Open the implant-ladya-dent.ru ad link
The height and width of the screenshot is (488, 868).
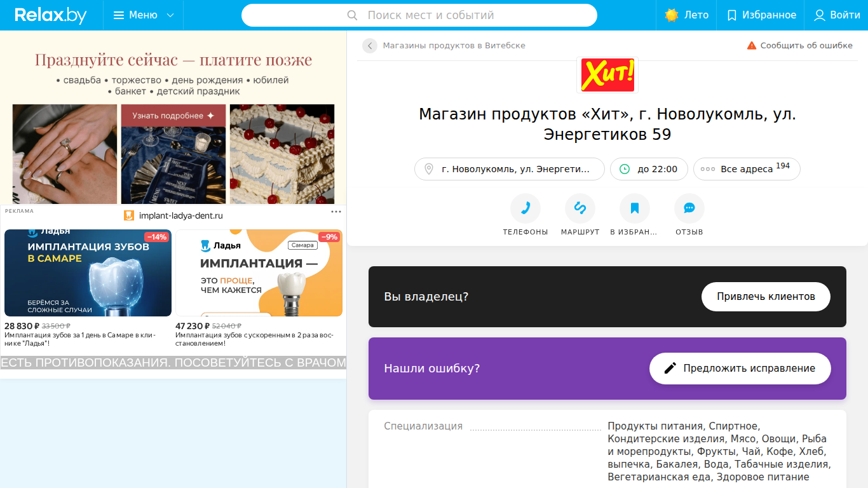(x=181, y=215)
